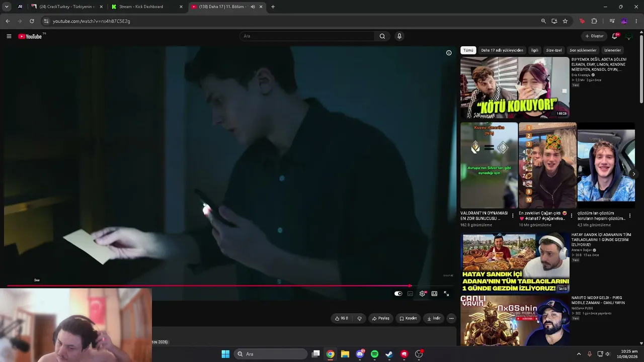
Task: Select the Daha 17 adlı yükleyiciden chip
Action: pos(502,50)
